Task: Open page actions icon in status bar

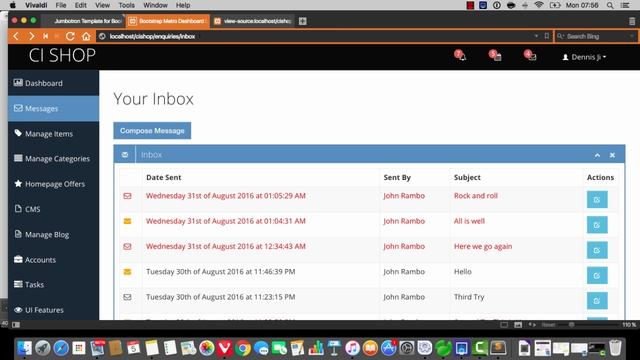Action: tap(532, 325)
